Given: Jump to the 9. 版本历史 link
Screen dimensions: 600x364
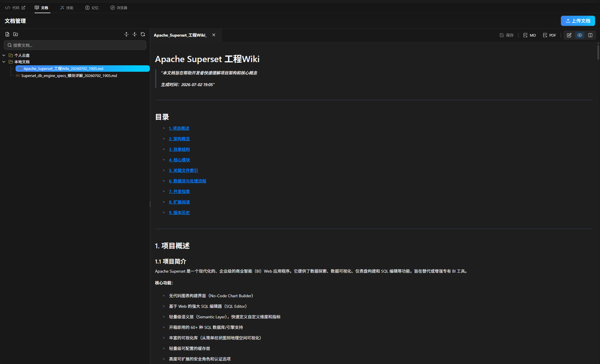Looking at the screenshot, I should point(180,213).
